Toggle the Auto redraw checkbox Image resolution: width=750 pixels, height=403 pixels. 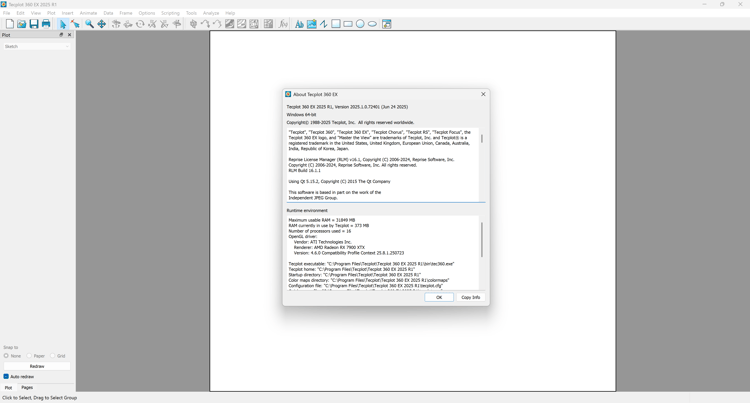tap(6, 377)
